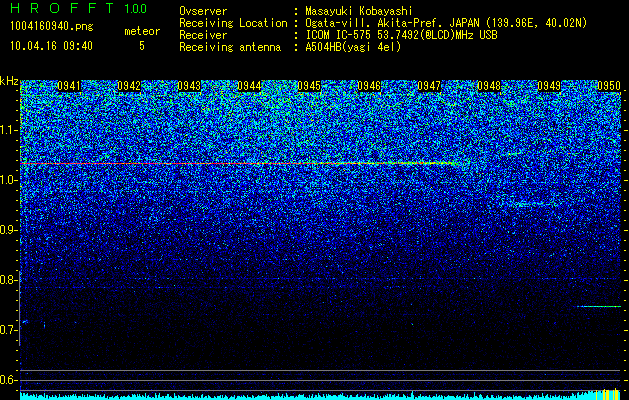Click time marker 0944
This screenshot has height=400, width=629.
(249, 86)
